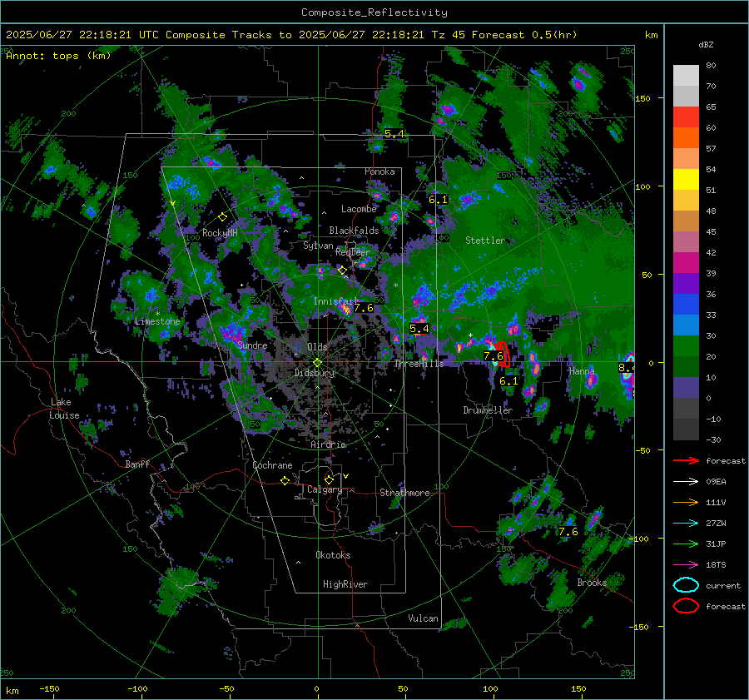Screen dimensions: 749x700
Task: Click the cyan current ellipse legend symbol
Action: click(686, 585)
